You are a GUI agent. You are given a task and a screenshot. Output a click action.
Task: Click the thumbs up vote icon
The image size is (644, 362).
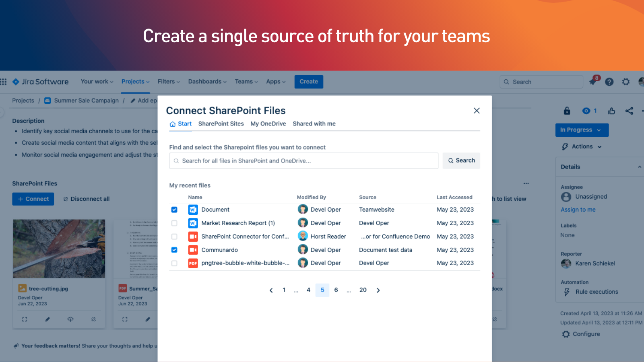coord(611,111)
